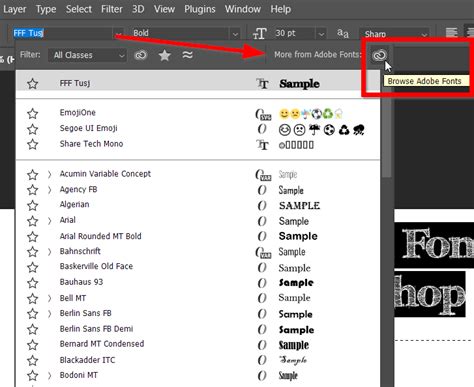This screenshot has height=387, width=474.
Task: Star the Segoe UI Emoji font
Action: pyautogui.click(x=32, y=129)
